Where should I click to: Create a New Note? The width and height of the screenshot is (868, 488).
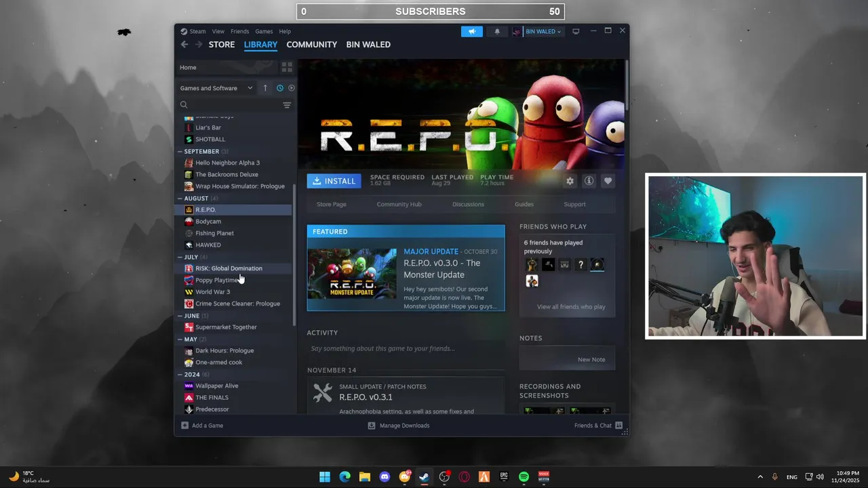591,360
